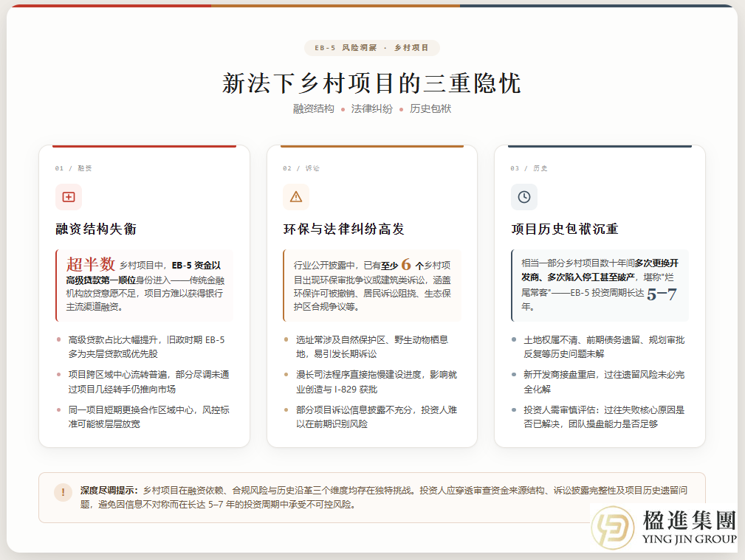Click the main title 新法下乡村项目的三重隐忧
745x560 pixels.
coord(372,83)
